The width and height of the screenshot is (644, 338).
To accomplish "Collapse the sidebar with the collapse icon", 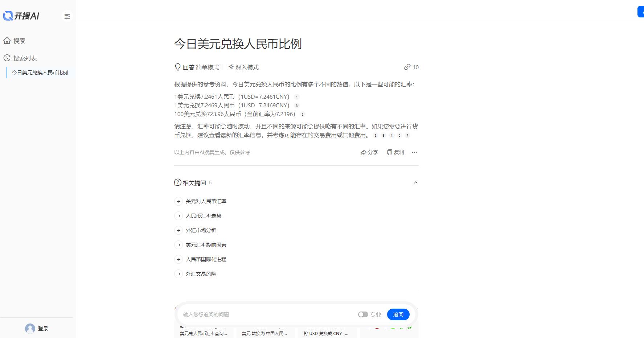I will [x=67, y=16].
